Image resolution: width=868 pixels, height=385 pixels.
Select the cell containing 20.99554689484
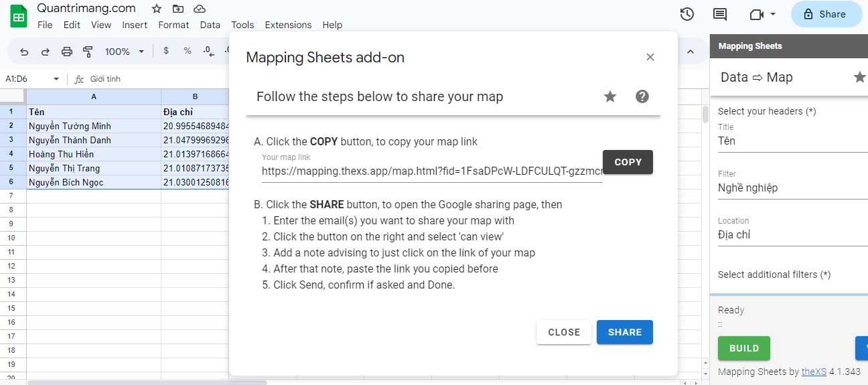tap(195, 126)
